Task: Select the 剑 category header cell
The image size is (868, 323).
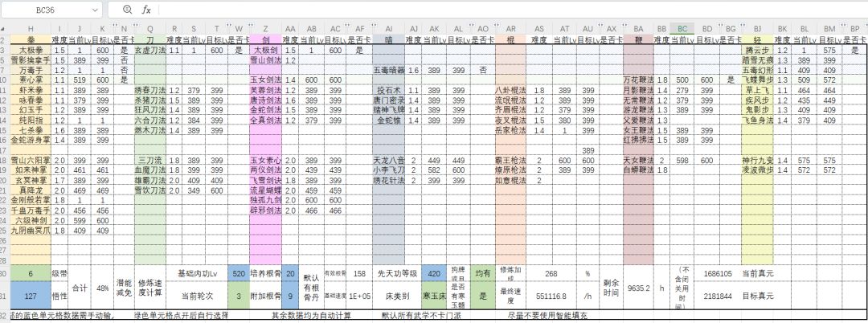Action: pyautogui.click(x=266, y=40)
